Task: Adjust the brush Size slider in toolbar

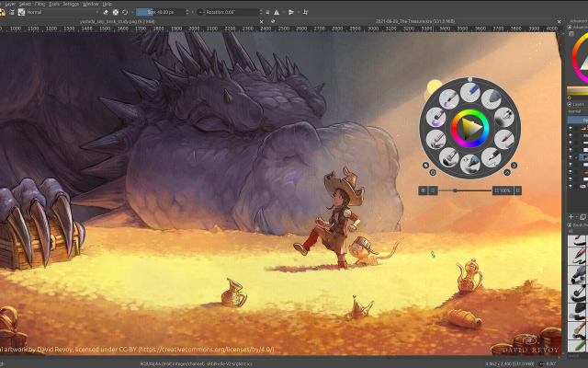Action: click(x=160, y=12)
